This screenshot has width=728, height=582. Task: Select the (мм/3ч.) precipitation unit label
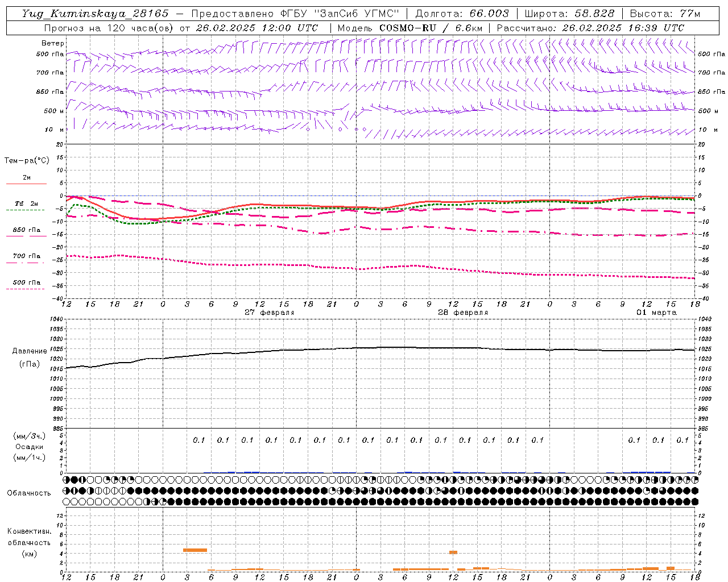[x=30, y=436]
